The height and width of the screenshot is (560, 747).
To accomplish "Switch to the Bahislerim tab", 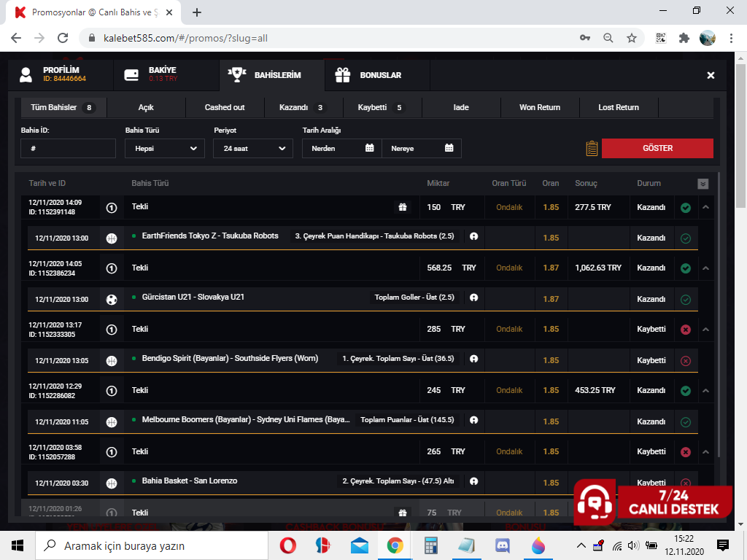I will coord(272,75).
